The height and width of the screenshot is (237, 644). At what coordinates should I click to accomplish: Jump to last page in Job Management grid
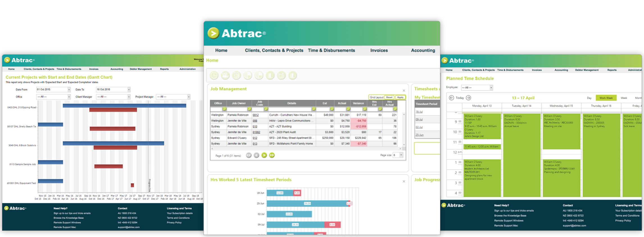pos(272,155)
